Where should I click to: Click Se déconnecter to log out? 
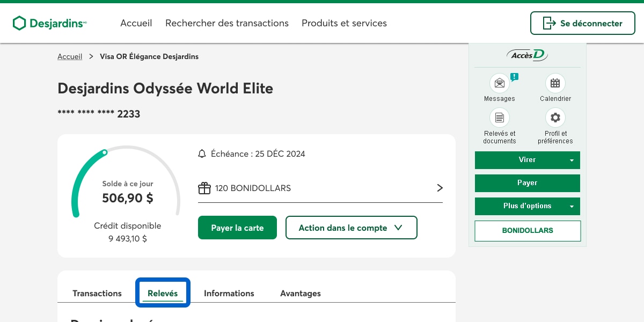click(x=582, y=23)
